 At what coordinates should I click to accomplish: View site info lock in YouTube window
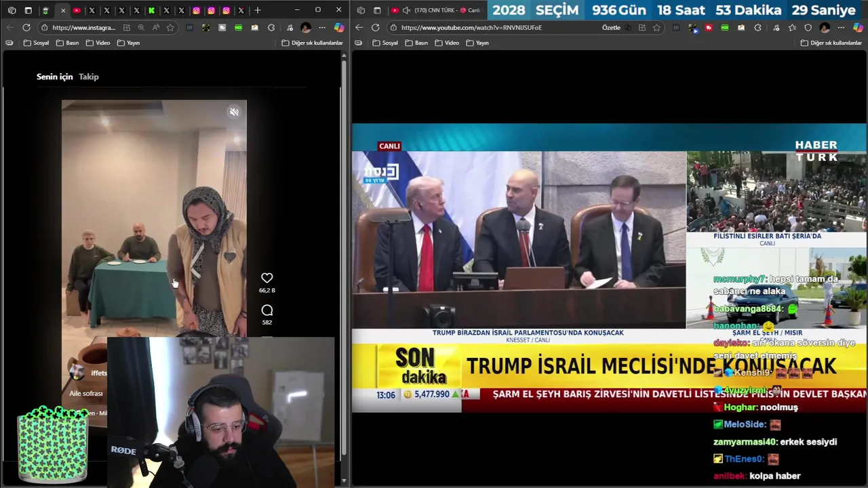393,28
